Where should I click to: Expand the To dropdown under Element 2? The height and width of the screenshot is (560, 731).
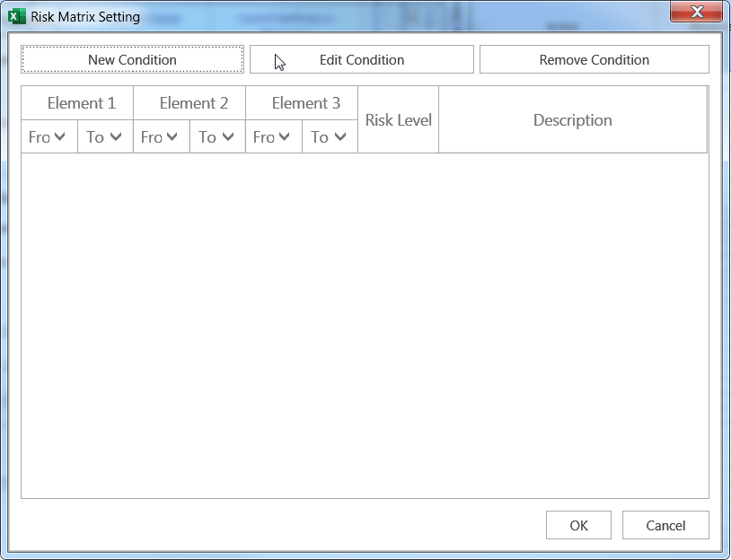point(228,137)
